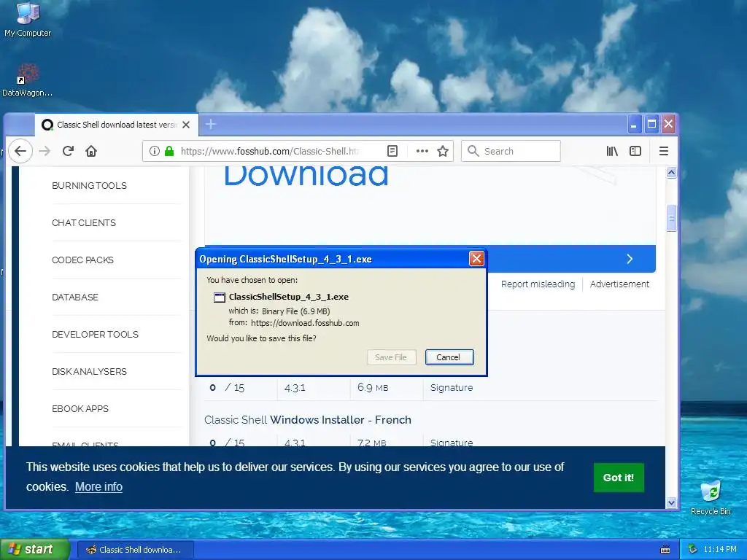Click the green padlock security icon

coord(169,151)
